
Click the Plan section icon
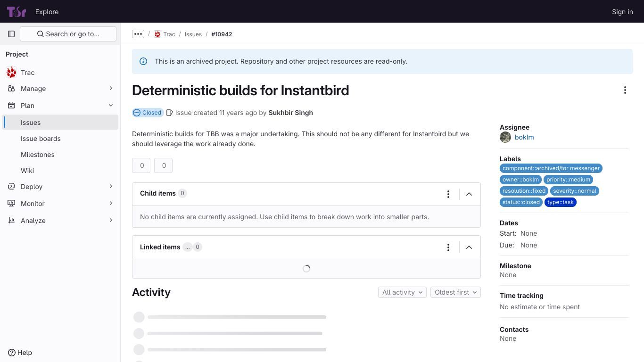(x=11, y=106)
